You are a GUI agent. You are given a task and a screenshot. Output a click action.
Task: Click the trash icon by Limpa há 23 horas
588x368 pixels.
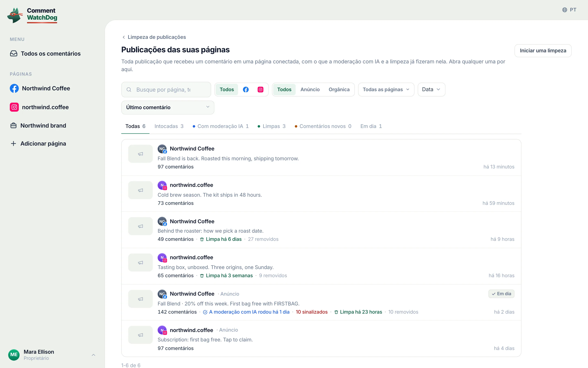coord(336,312)
